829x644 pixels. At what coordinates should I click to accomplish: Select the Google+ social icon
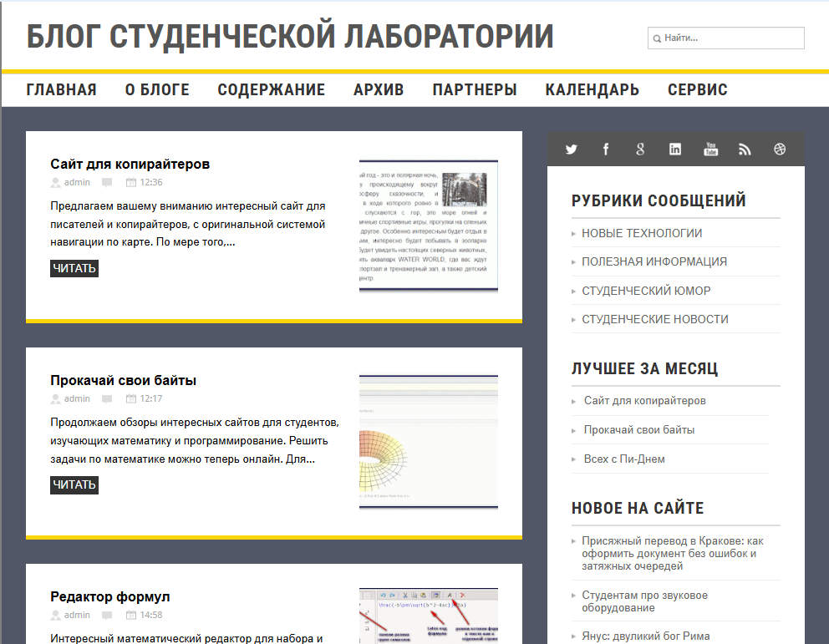[640, 149]
